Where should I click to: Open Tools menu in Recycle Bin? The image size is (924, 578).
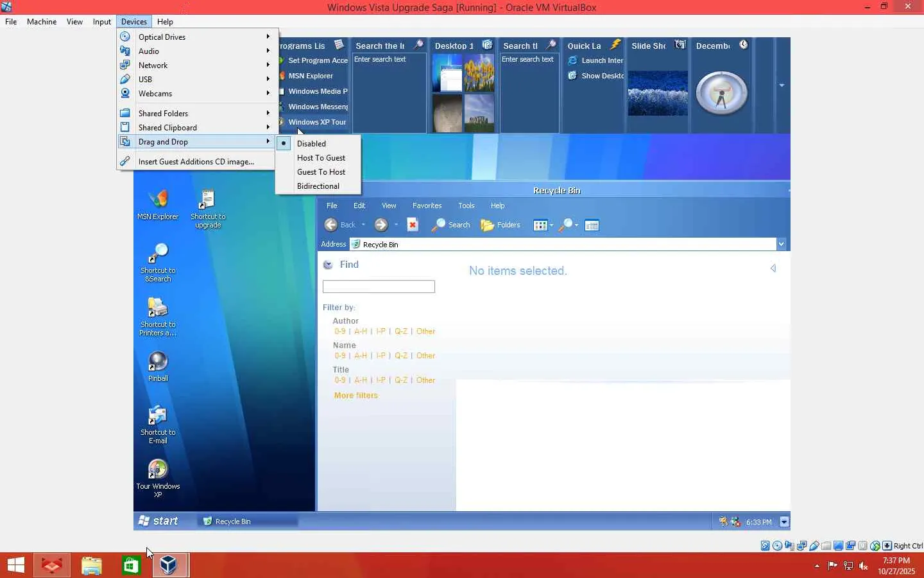point(466,206)
